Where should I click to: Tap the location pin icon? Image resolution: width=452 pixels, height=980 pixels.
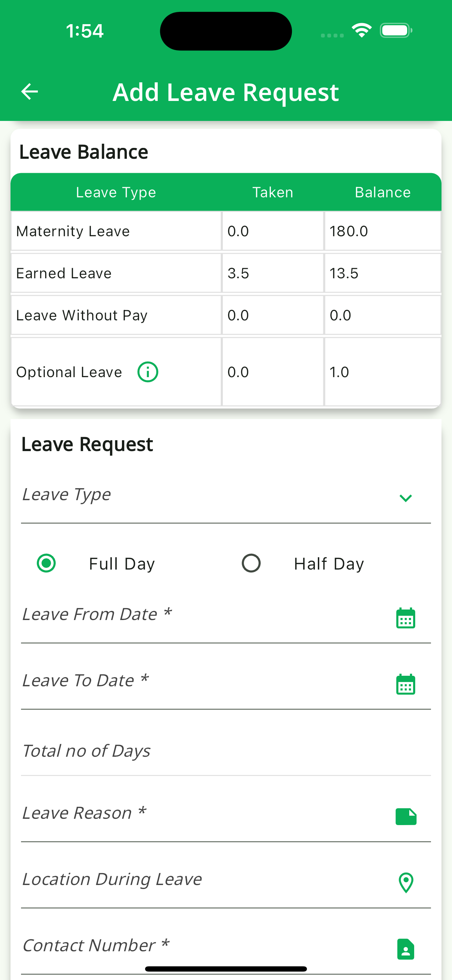pos(406,882)
